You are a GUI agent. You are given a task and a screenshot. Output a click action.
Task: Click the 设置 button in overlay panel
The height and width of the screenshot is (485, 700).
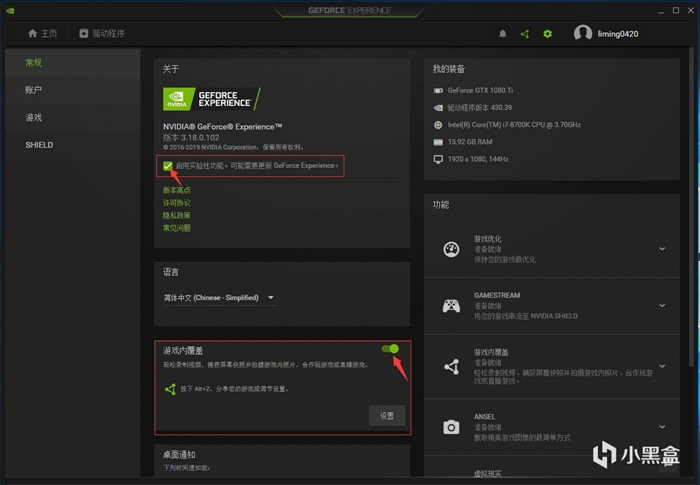387,416
